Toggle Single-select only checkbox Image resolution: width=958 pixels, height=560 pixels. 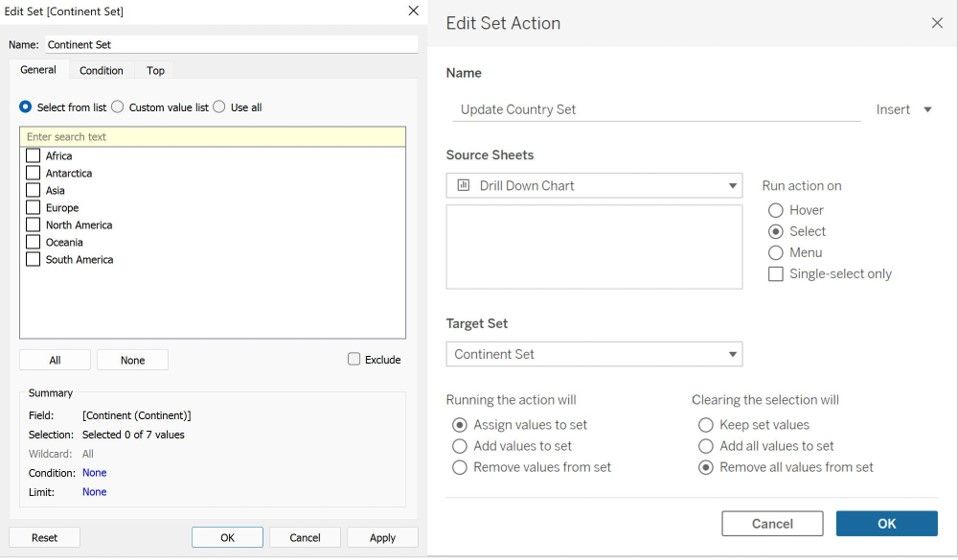776,274
